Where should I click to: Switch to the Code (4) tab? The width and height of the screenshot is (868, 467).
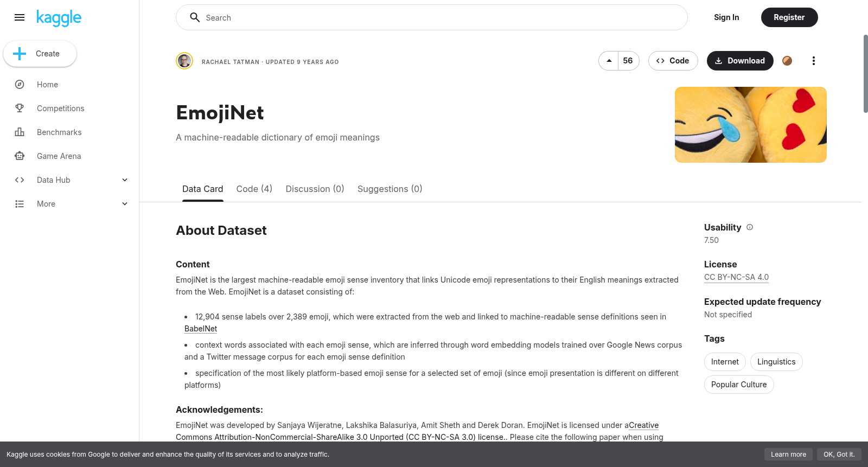[254, 189]
